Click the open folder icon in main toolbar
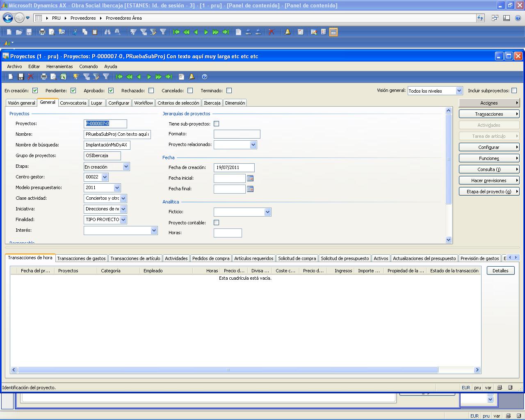Image resolution: width=525 pixels, height=420 pixels. tap(19, 32)
